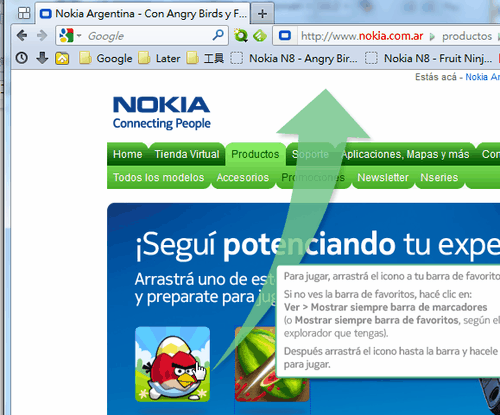Click the search magnifier icon
The image size is (500, 415).
click(218, 35)
